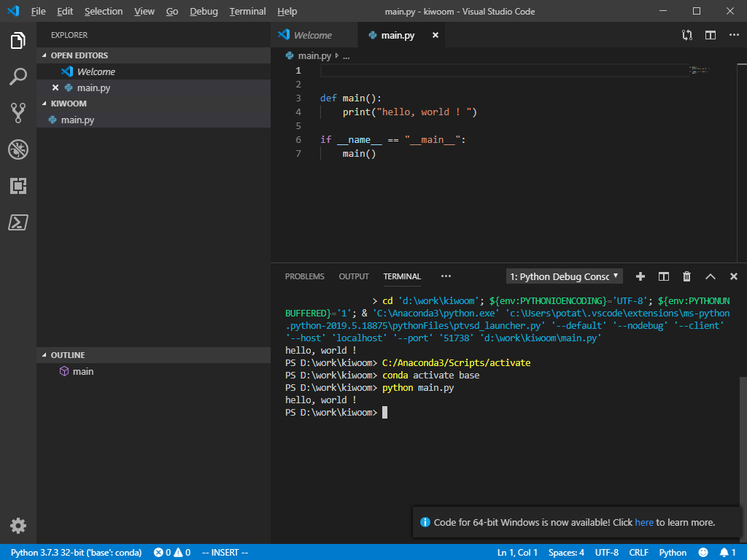Viewport: 747px width, 560px height.
Task: Open editor More Actions ellipsis
Action: pos(734,35)
